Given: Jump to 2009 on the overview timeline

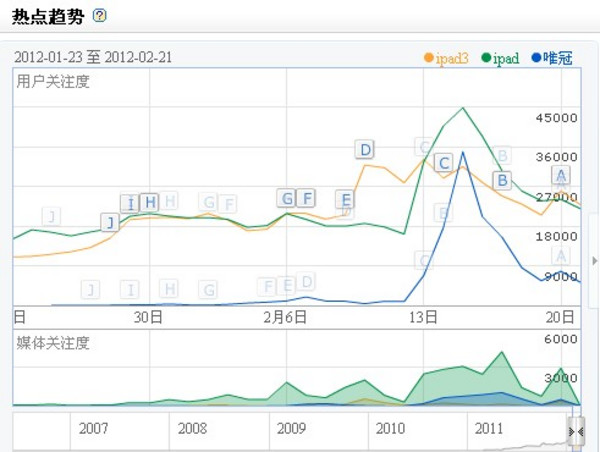Looking at the screenshot, I should [x=292, y=428].
